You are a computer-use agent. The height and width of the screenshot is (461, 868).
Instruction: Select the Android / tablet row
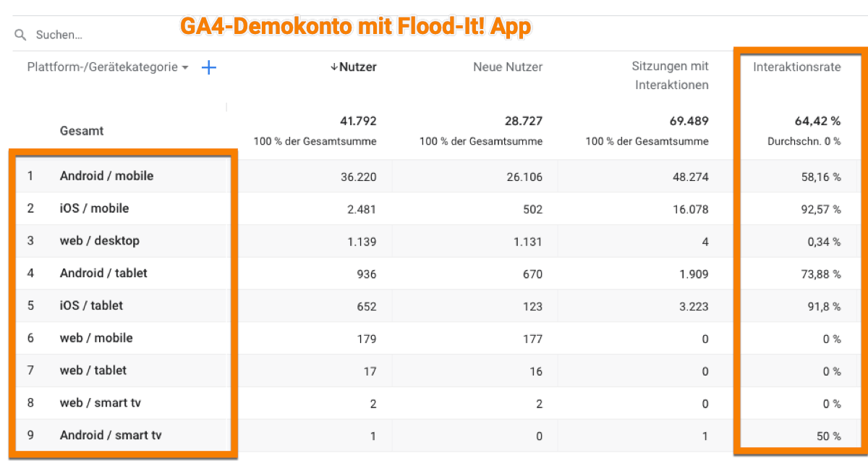(103, 274)
